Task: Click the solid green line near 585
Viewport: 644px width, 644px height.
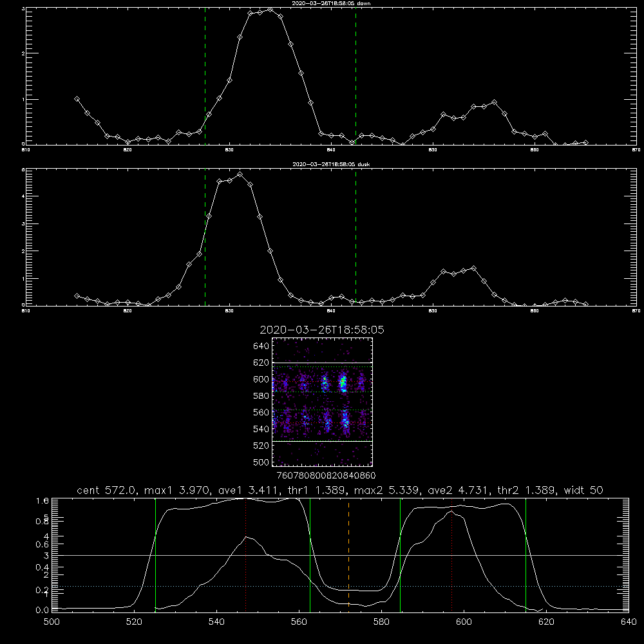Action: pos(401,555)
